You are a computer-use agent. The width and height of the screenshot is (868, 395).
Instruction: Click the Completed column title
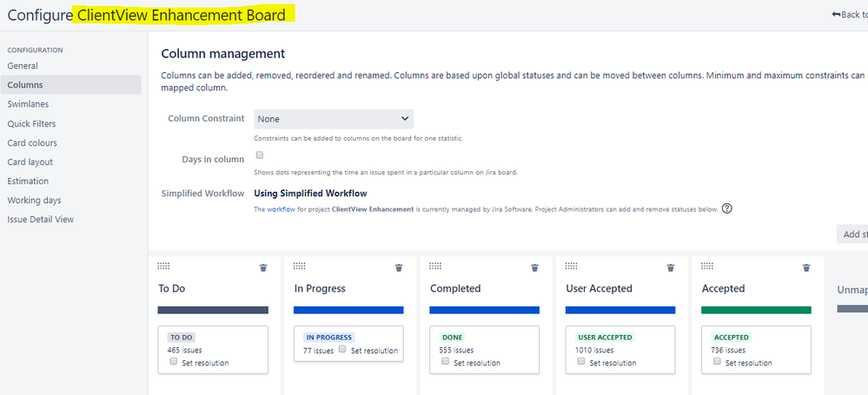pyautogui.click(x=455, y=288)
